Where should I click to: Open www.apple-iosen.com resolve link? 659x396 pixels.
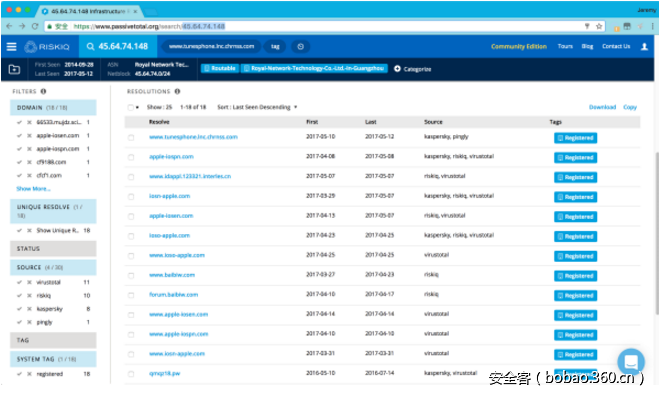click(x=178, y=314)
